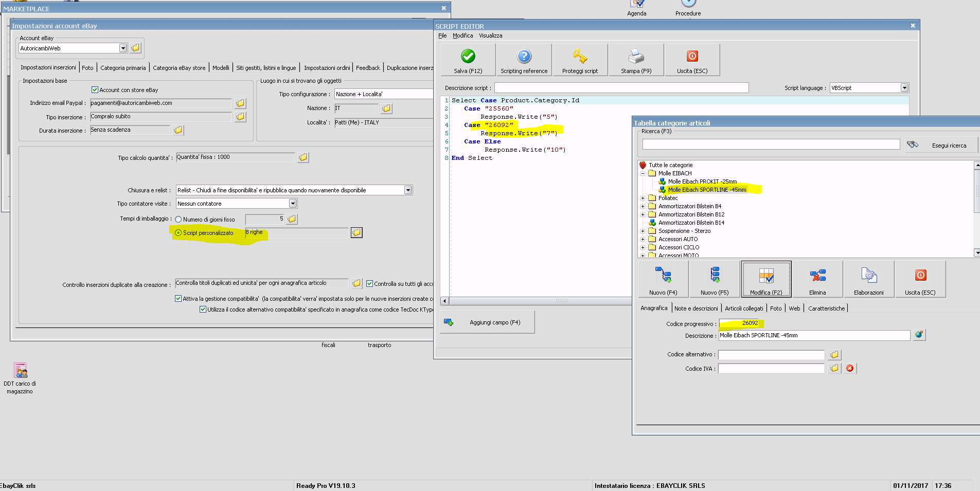The width and height of the screenshot is (980, 491).
Task: Open the Elaborazioni icon in category table
Action: (869, 276)
